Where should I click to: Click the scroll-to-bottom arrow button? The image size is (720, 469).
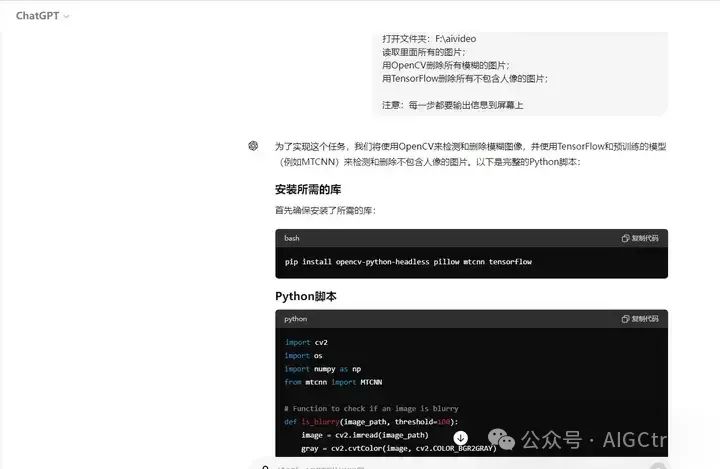461,438
